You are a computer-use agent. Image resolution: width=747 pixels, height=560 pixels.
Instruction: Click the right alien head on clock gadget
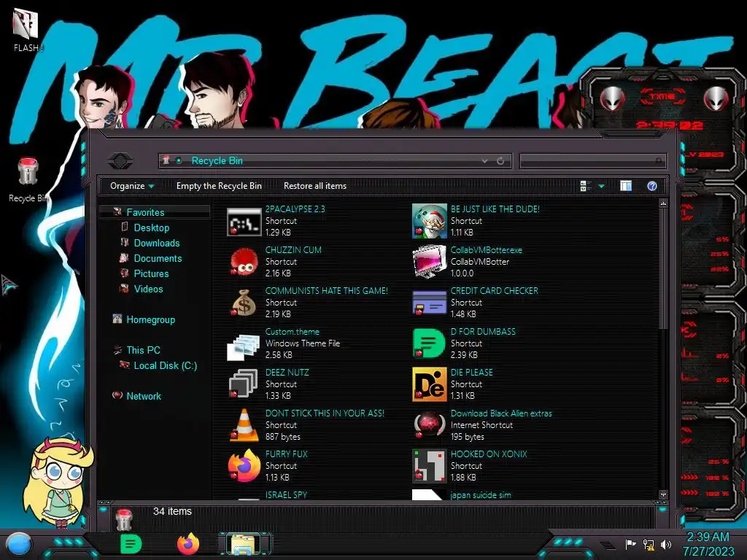pos(716,99)
